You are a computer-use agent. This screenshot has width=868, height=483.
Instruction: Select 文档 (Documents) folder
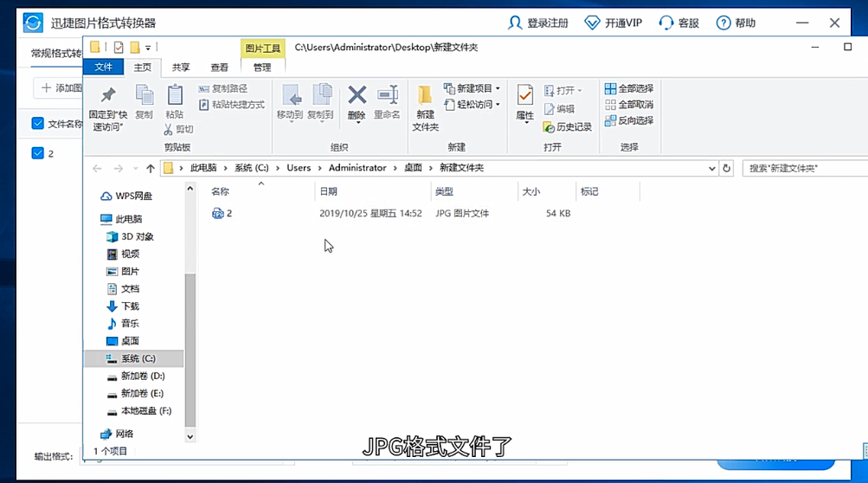pos(124,289)
